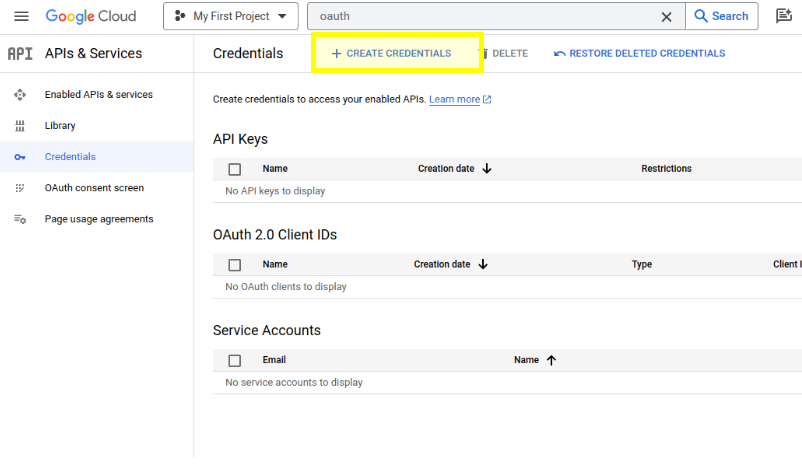
Task: Open Page usage agreements
Action: pyautogui.click(x=99, y=219)
